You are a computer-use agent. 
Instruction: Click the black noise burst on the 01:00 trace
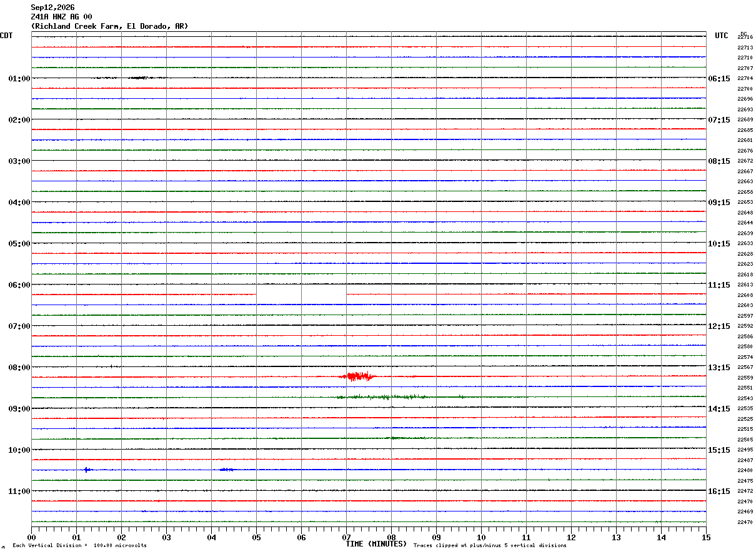pos(139,78)
